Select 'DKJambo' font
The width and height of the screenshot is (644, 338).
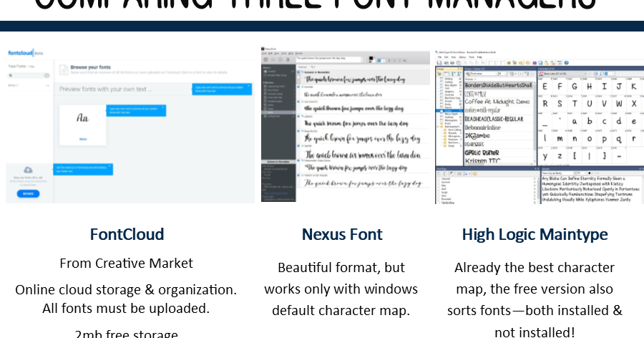click(x=499, y=135)
